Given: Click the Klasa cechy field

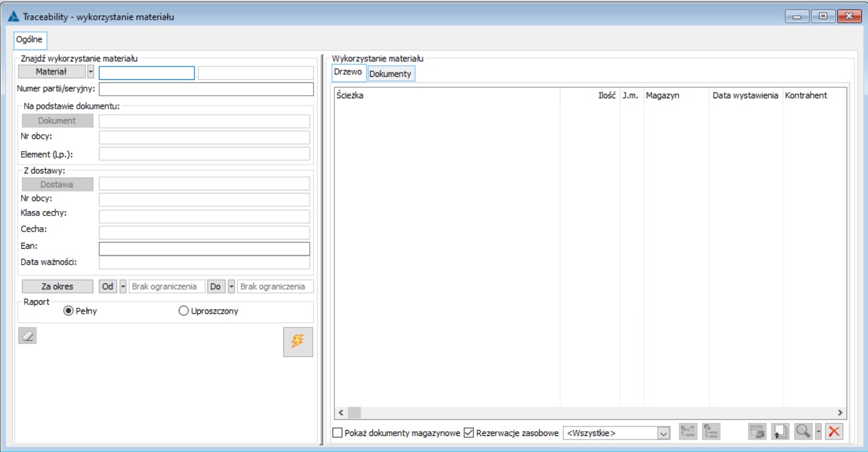Looking at the screenshot, I should (x=204, y=216).
